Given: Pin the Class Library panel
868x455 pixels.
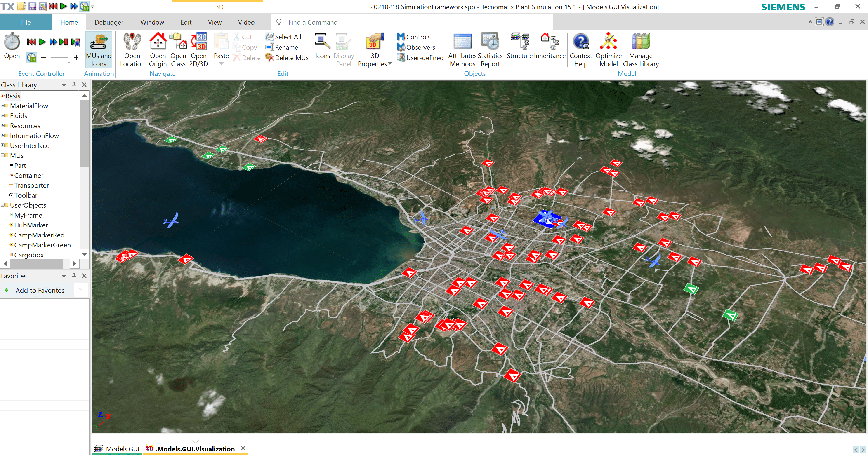Looking at the screenshot, I should tap(74, 84).
